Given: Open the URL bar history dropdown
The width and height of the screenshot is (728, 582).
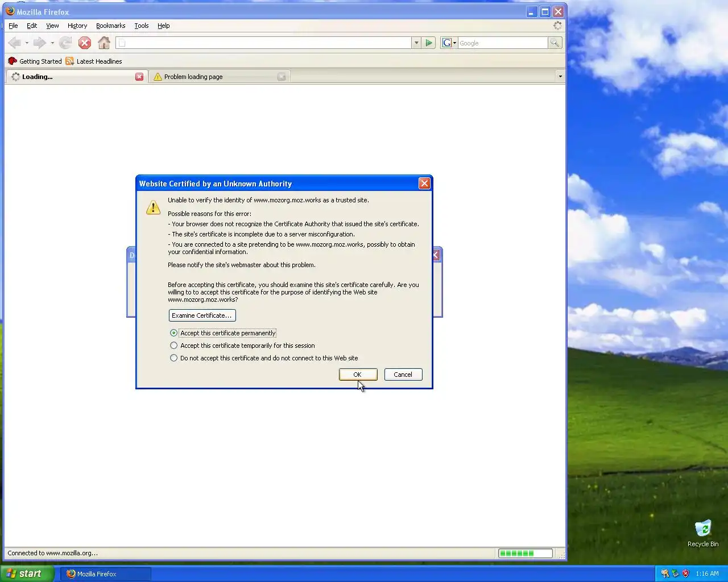Looking at the screenshot, I should coord(416,43).
